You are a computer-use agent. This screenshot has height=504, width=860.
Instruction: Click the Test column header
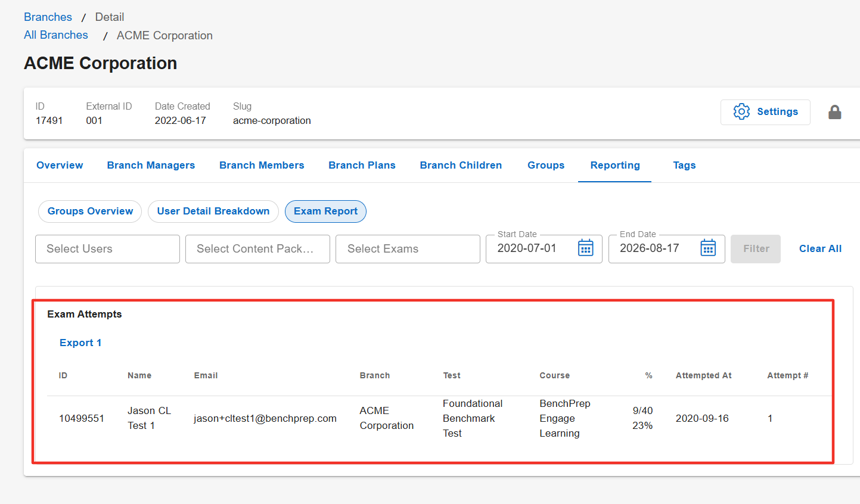452,375
